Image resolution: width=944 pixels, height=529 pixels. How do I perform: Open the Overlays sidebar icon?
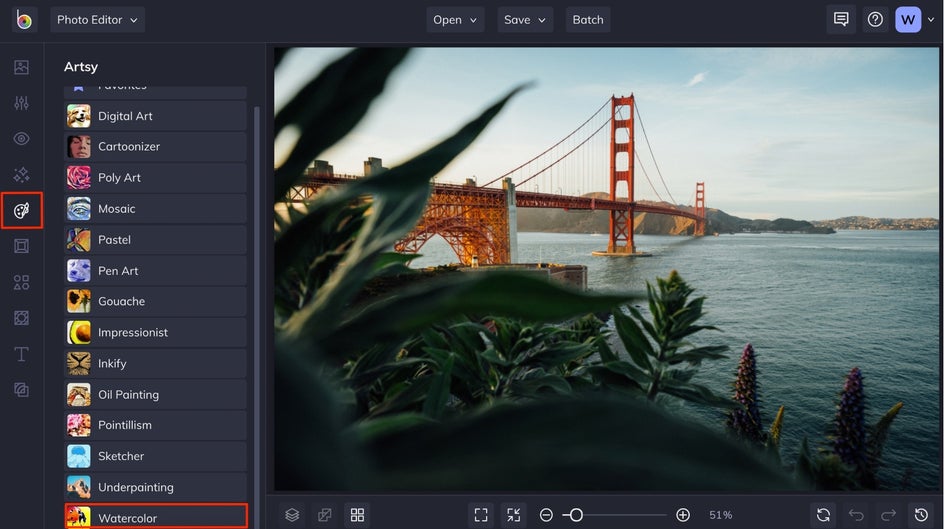pyautogui.click(x=22, y=318)
